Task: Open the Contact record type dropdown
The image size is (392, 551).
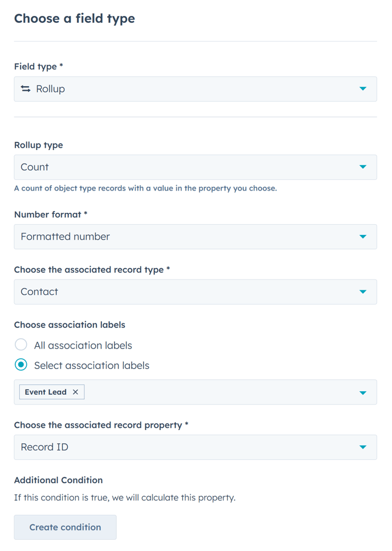Action: coord(195,292)
